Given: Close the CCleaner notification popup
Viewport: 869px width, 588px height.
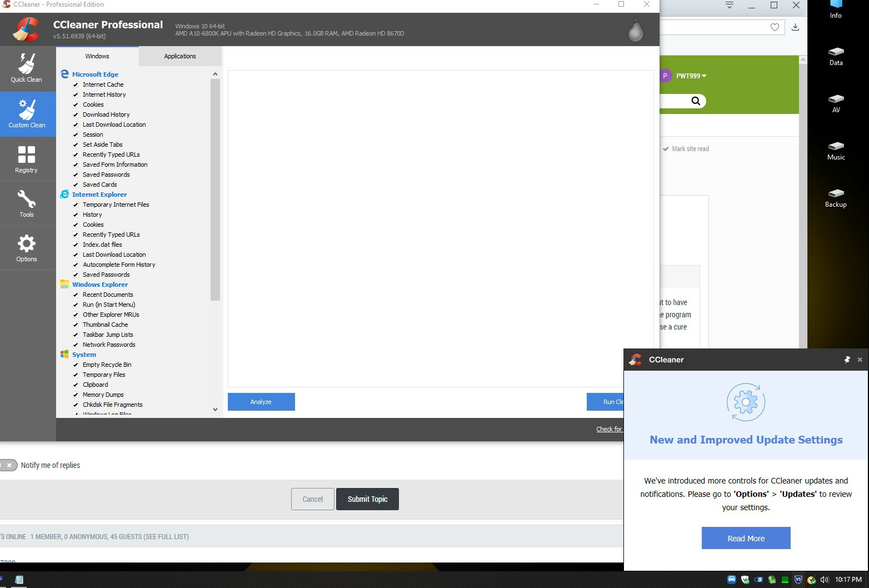Looking at the screenshot, I should [860, 360].
